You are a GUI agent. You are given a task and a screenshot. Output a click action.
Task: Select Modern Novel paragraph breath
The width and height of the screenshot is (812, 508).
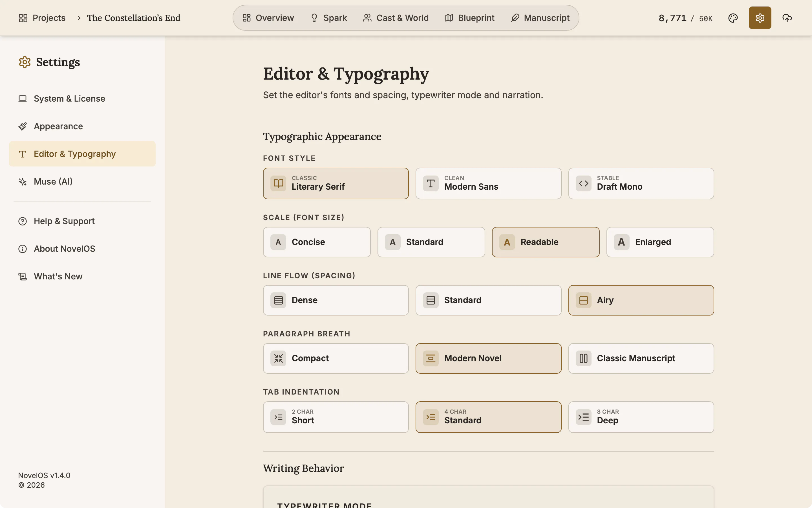coord(488,358)
